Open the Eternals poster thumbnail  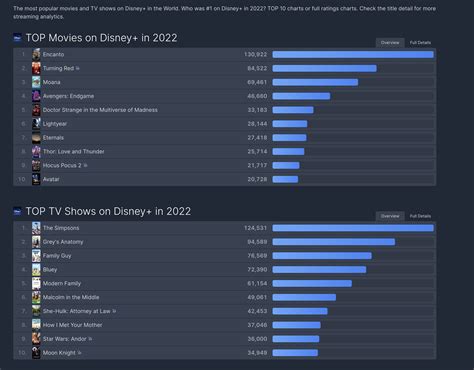tap(36, 138)
